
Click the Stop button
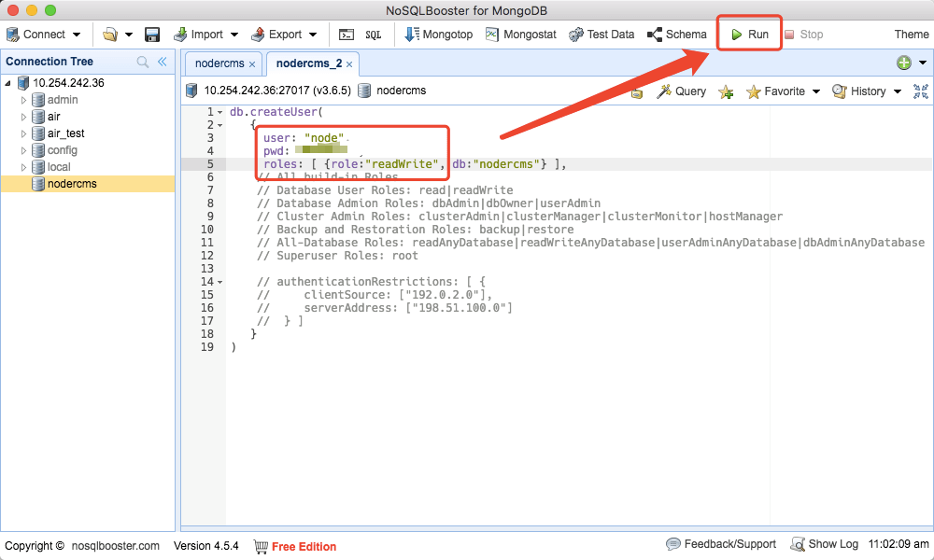point(803,35)
